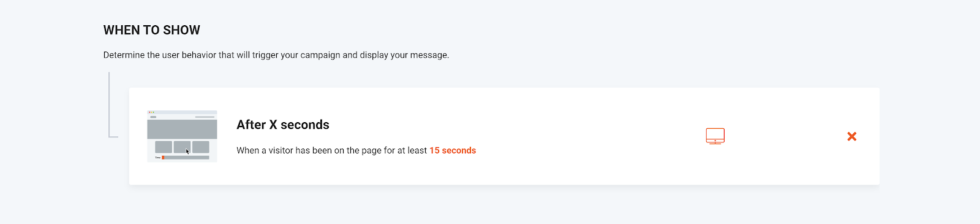
Task: Select the After X seconds rule title
Action: point(283,125)
